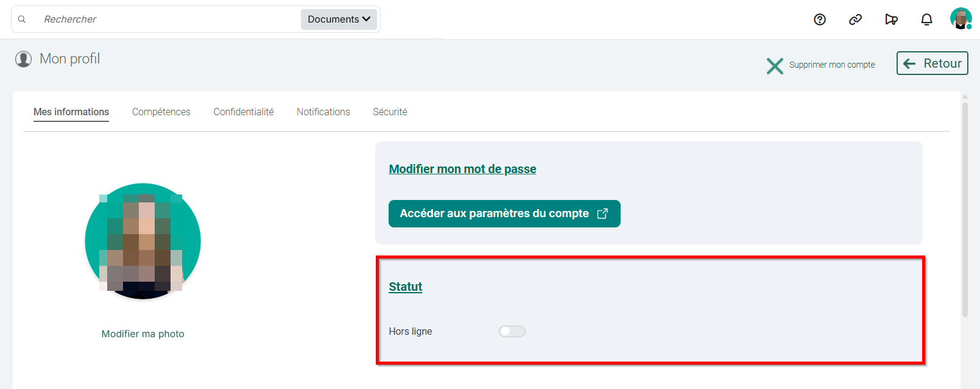980x389 pixels.
Task: Select the Mes informations tab
Action: (71, 112)
